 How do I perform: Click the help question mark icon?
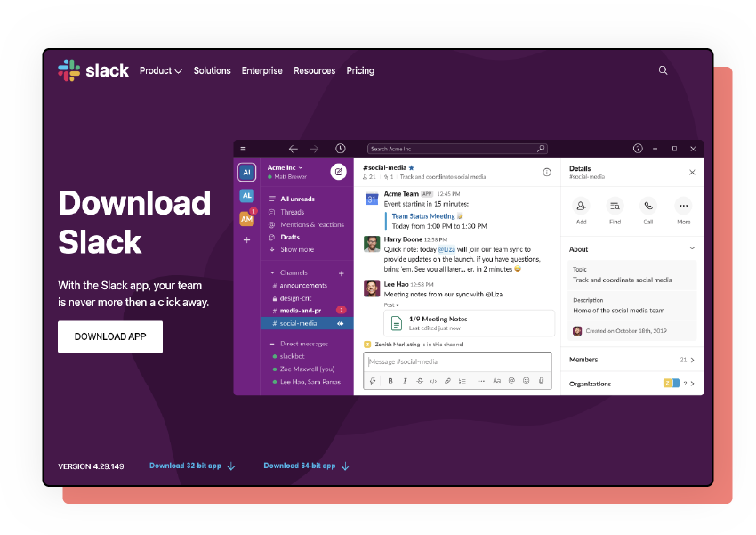(x=638, y=149)
